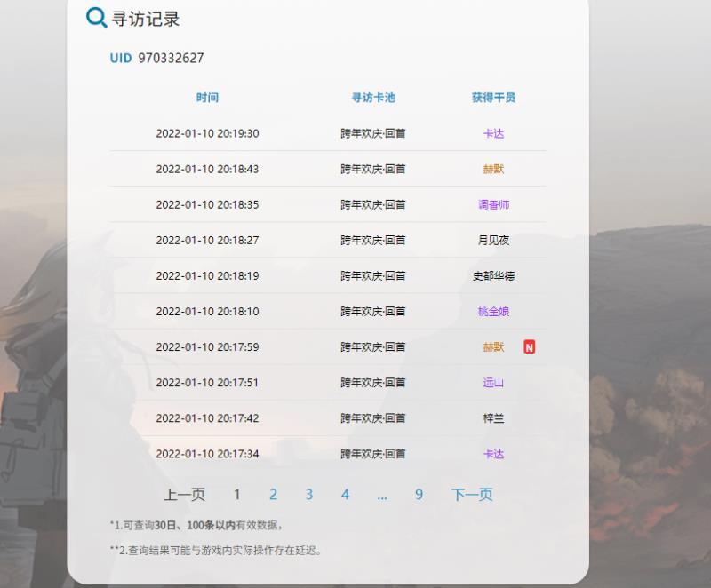
Task: Click operator name 梓兰
Action: (493, 418)
